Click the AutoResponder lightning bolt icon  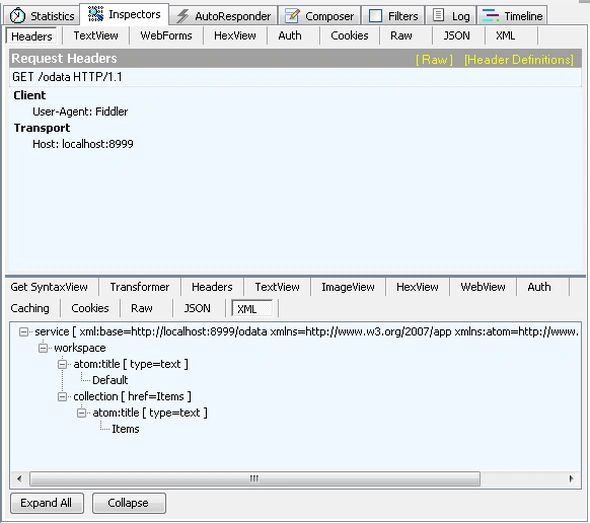click(183, 16)
